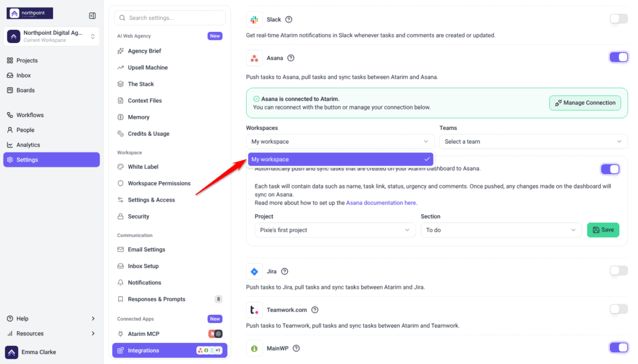Open the Jira help question icon
Screen dimensions: 638x364
285,271
